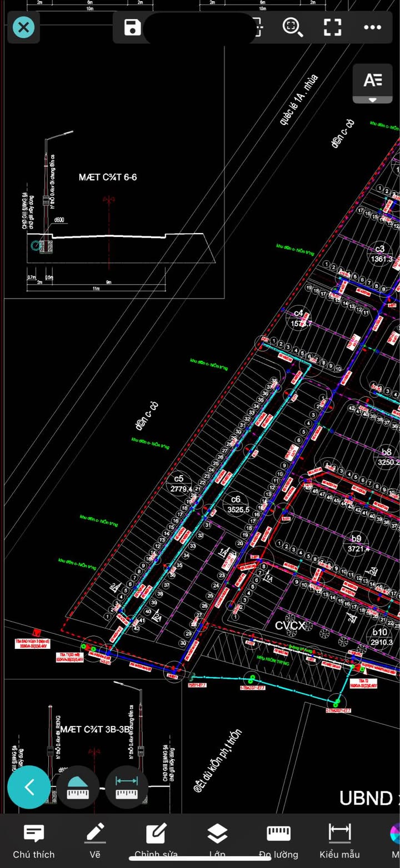Select lot c5 area label 2779.4

(181, 489)
